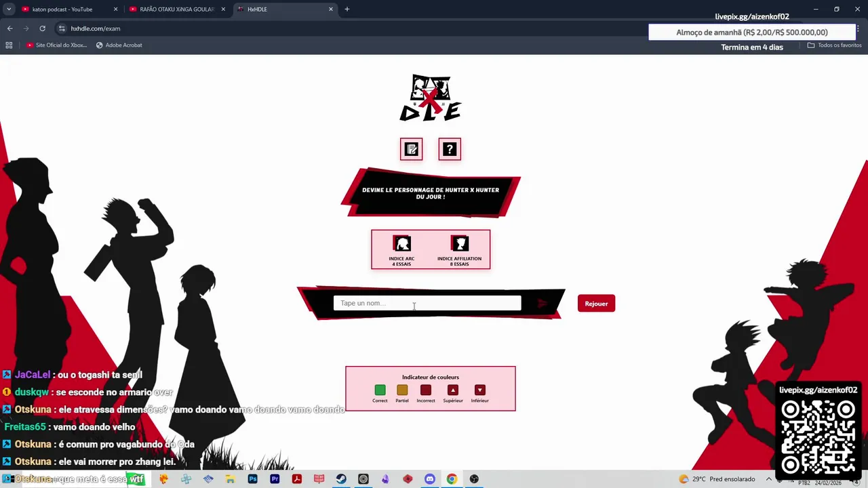This screenshot has height=488, width=868.
Task: Click the site info icon in address bar
Action: pos(62,28)
